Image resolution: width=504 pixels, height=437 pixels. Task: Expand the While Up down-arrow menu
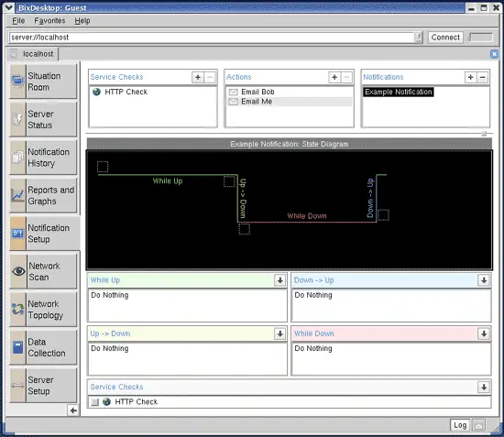point(280,280)
